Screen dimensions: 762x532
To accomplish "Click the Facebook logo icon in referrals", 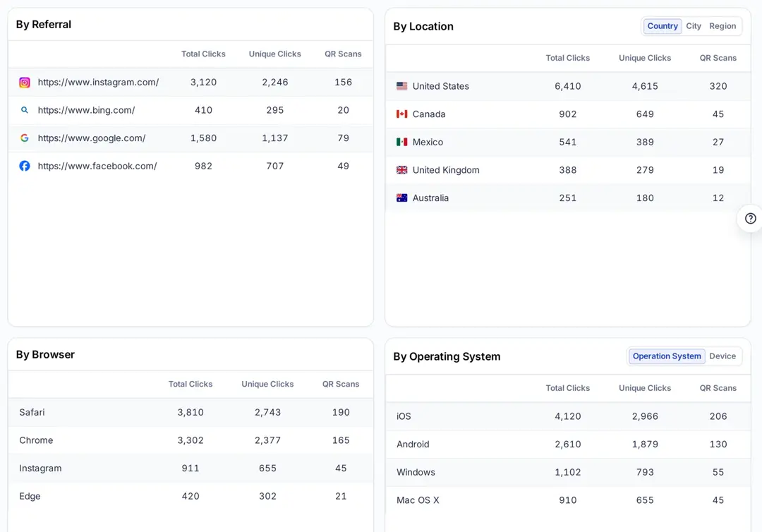I will [x=24, y=166].
